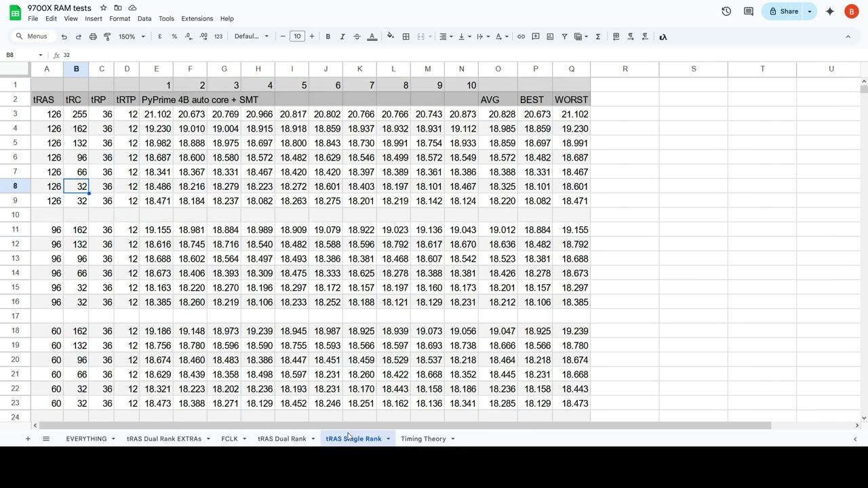This screenshot has width=868, height=488.
Task: Insert a chart from the toolbar
Action: click(x=550, y=37)
